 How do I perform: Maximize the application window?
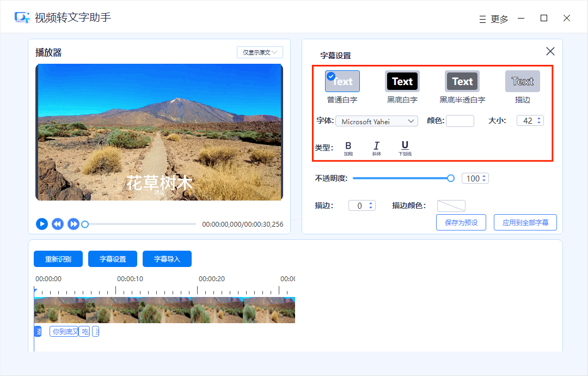pyautogui.click(x=544, y=18)
